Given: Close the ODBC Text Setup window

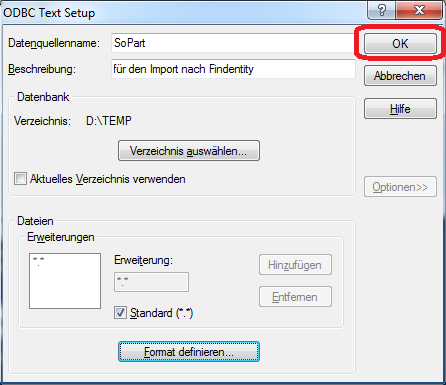Looking at the screenshot, I should pos(419,10).
